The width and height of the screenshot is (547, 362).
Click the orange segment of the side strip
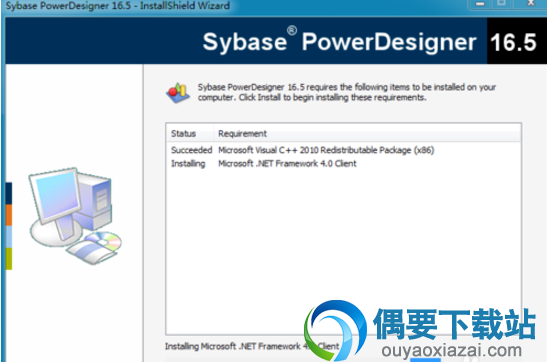pyautogui.click(x=9, y=215)
